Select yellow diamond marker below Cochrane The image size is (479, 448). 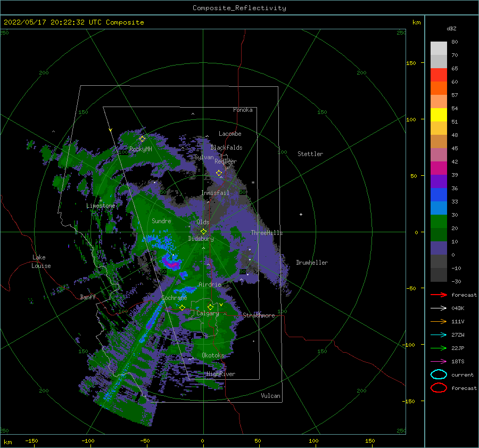point(182,308)
